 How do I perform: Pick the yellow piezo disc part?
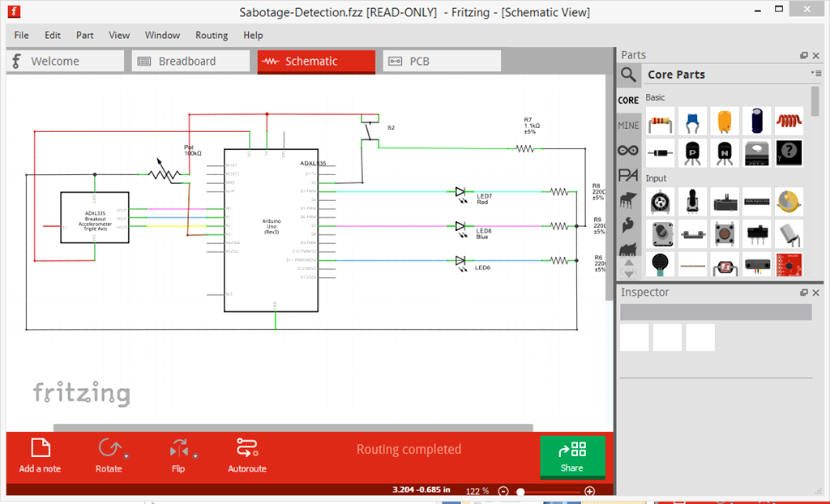pyautogui.click(x=789, y=202)
